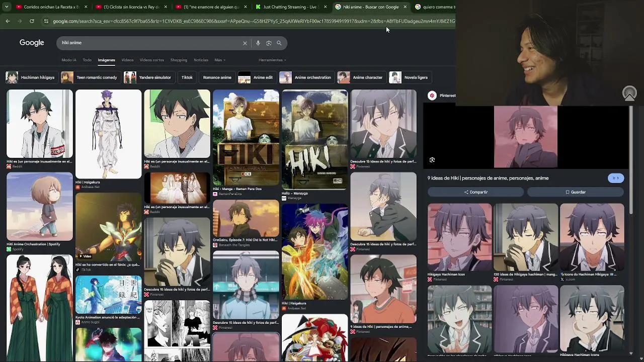Image resolution: width=644 pixels, height=362 pixels.
Task: Close the Just Chatting Streaming tab
Action: coord(326,7)
